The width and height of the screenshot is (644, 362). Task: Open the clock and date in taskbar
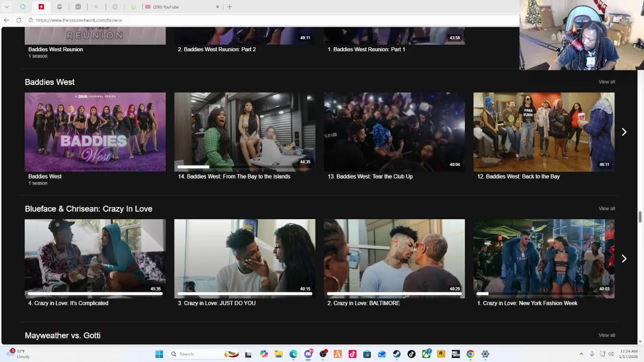628,354
